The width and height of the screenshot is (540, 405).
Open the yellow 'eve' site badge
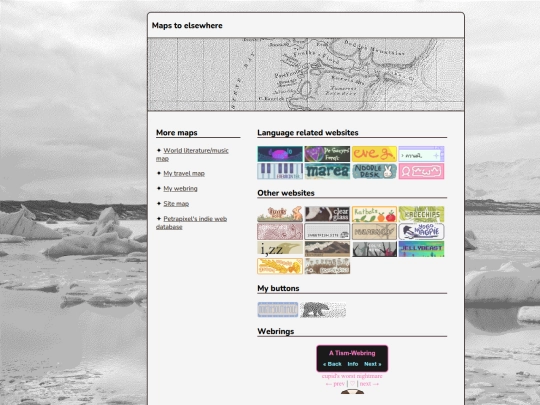click(374, 154)
